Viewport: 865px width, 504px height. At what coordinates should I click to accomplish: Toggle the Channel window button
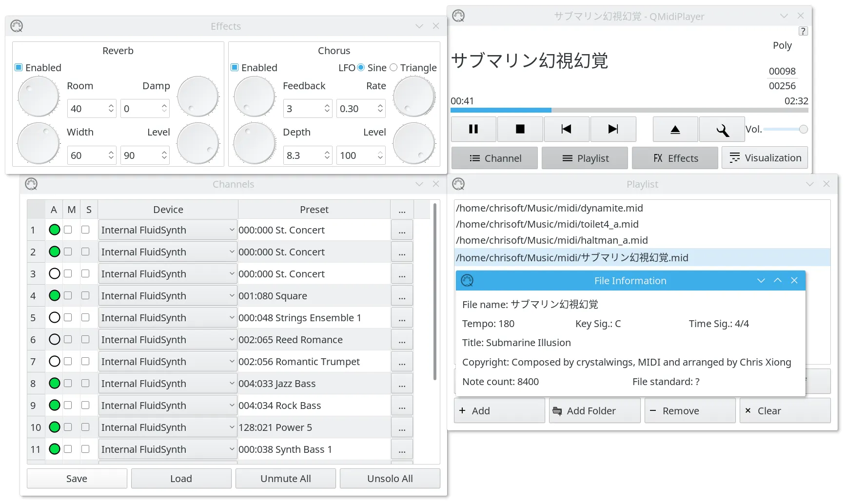click(x=495, y=158)
